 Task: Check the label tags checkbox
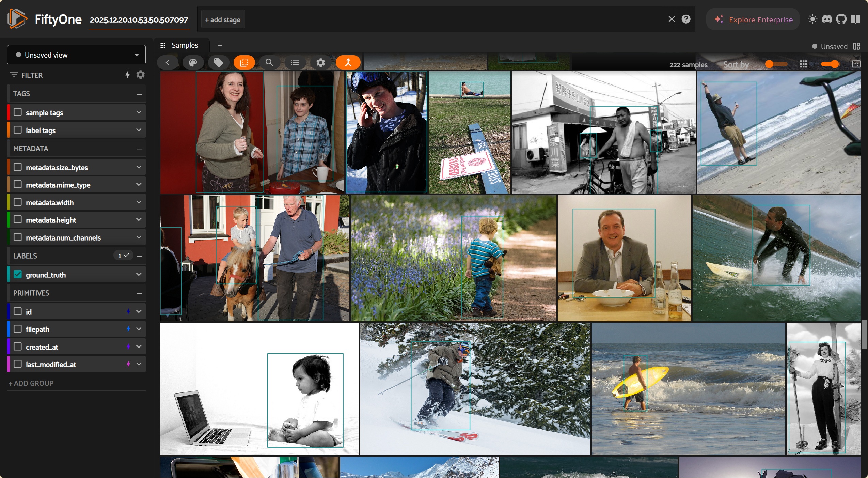point(18,130)
